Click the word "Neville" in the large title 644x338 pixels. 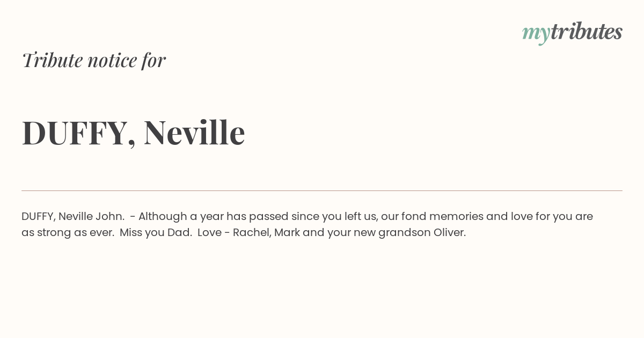point(194,132)
